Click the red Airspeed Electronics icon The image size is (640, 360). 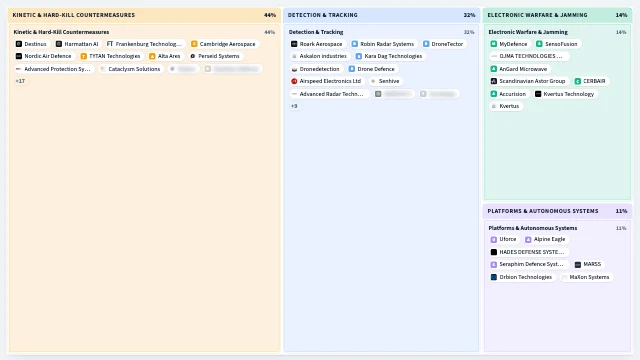pos(294,81)
